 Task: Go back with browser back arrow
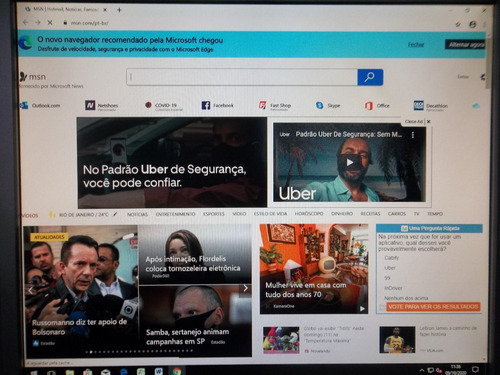point(26,23)
